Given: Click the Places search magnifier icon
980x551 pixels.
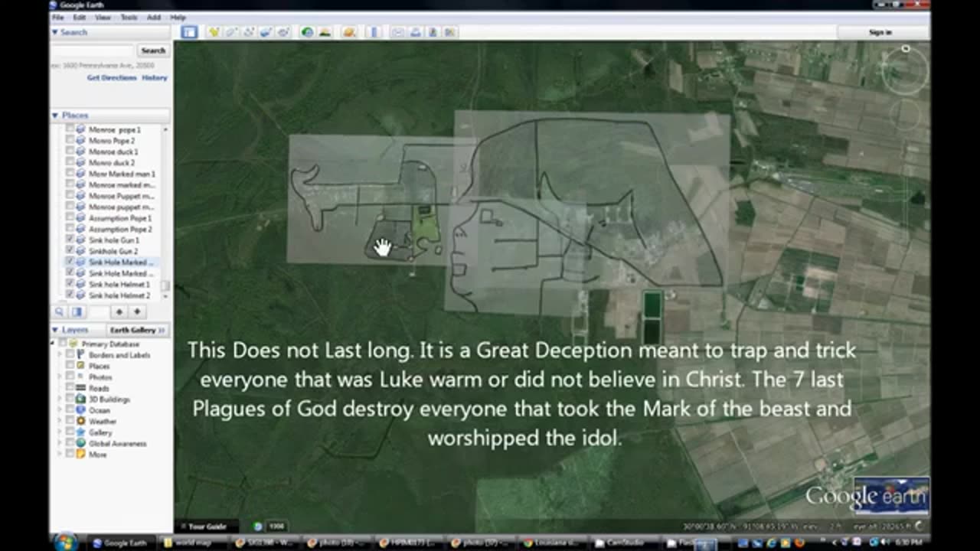Looking at the screenshot, I should click(x=60, y=311).
